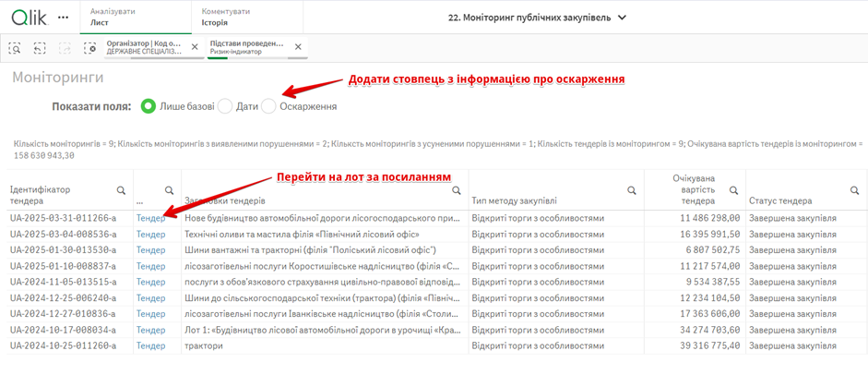Select the Лише базові radio option

click(149, 106)
